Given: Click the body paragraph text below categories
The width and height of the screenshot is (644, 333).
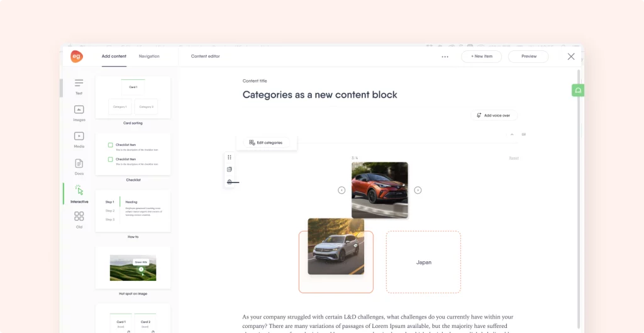Looking at the screenshot, I should [x=378, y=324].
